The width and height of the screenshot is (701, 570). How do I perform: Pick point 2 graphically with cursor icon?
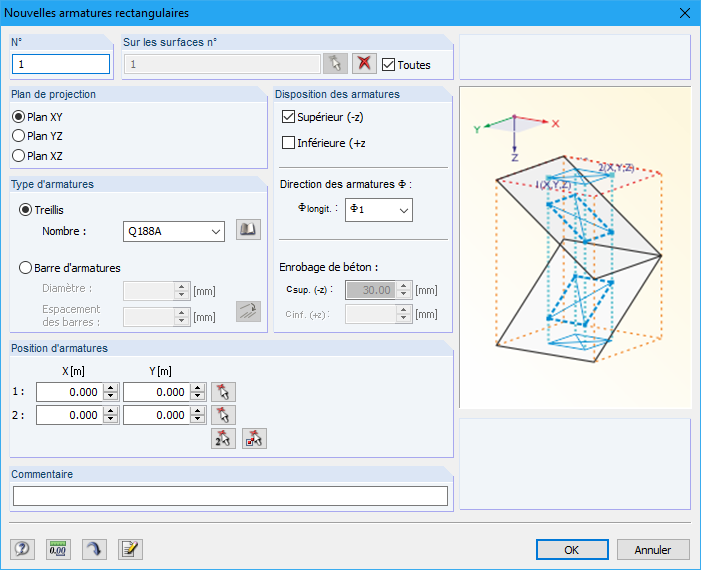pos(223,415)
